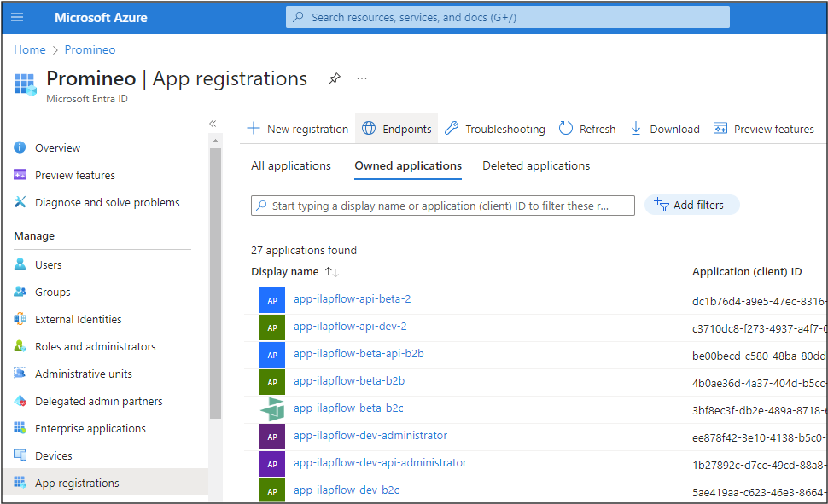
Task: Click the Preview features sidebar icon
Action: (20, 175)
